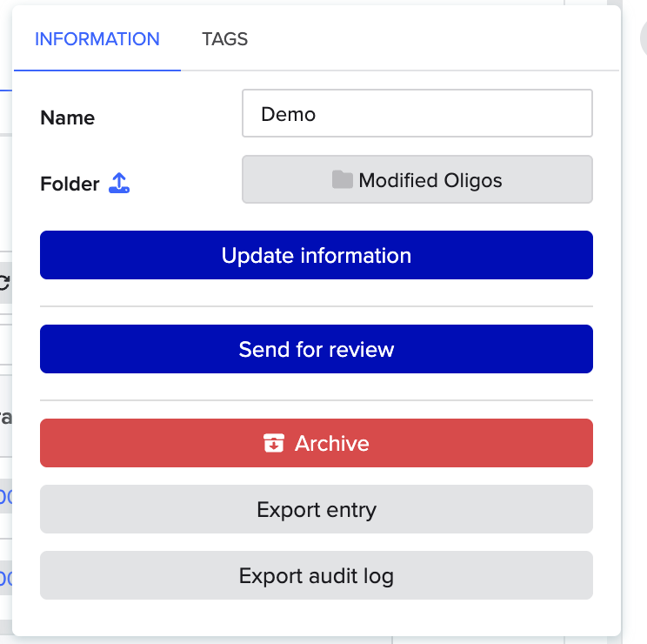Click the gray circle at right edge
This screenshot has width=647, height=644.
click(643, 37)
